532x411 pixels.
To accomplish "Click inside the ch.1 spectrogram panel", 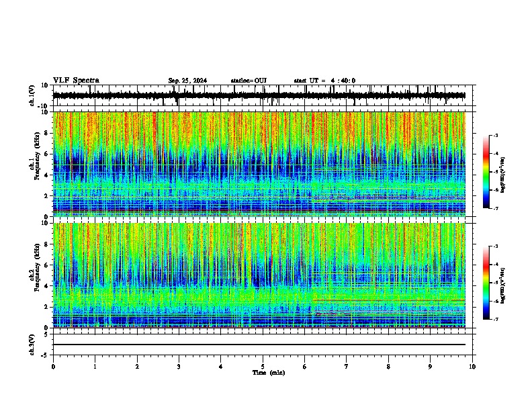I will tap(259, 164).
